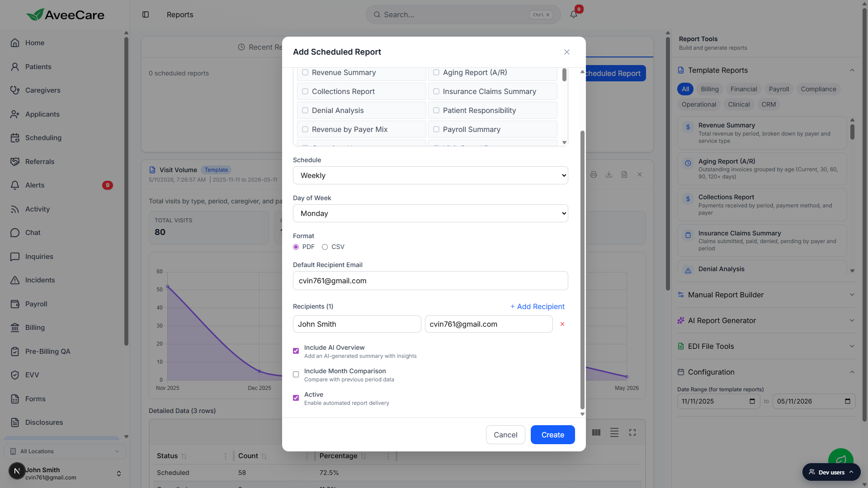Select the Operational template filter
868x488 pixels.
[699, 104]
